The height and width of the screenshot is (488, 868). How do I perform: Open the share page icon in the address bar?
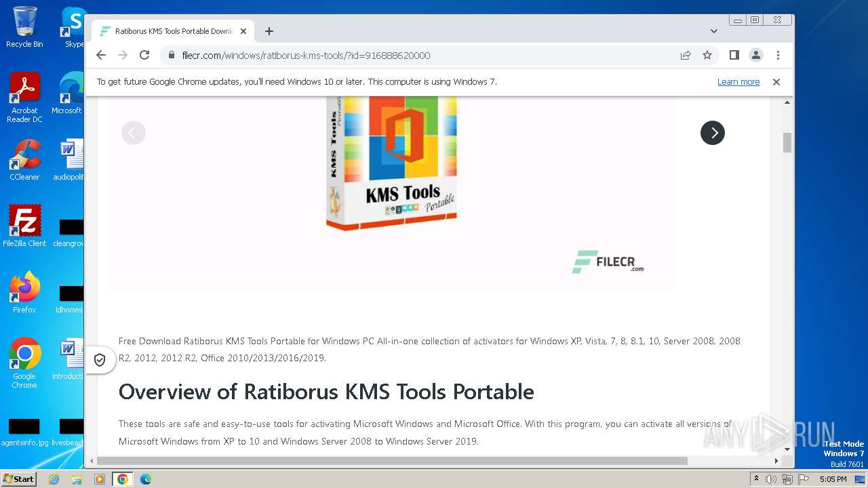click(x=686, y=55)
